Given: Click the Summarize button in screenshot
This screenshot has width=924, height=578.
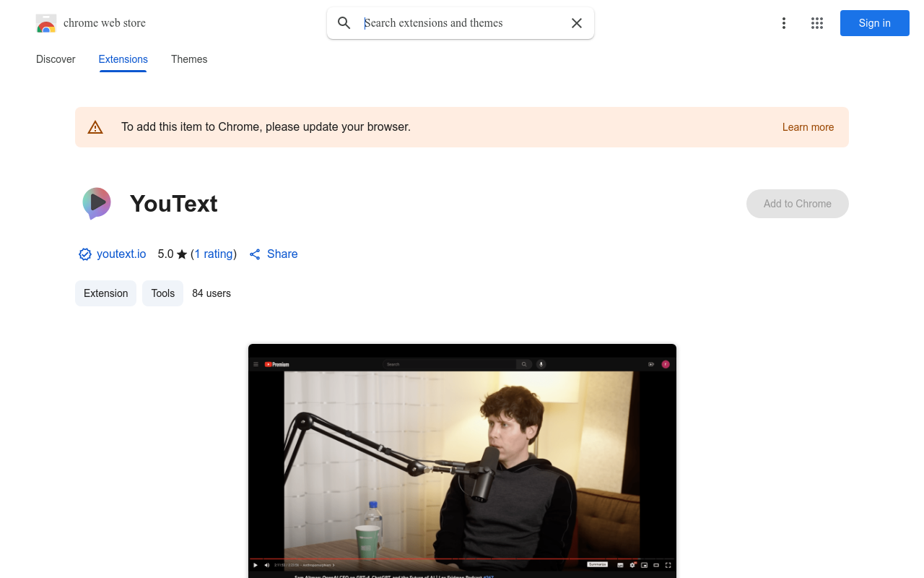Looking at the screenshot, I should 597,564.
